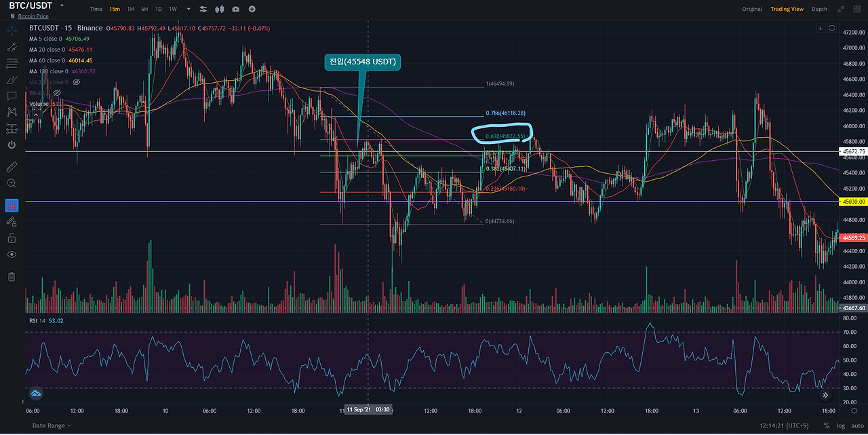Open the prediction and measurement tools
868x435 pixels.
[12, 128]
